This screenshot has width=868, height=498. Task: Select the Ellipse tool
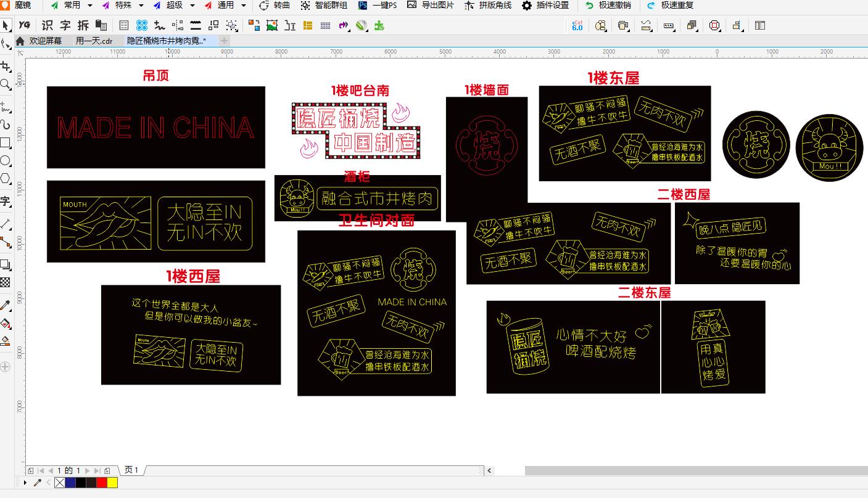pos(6,161)
